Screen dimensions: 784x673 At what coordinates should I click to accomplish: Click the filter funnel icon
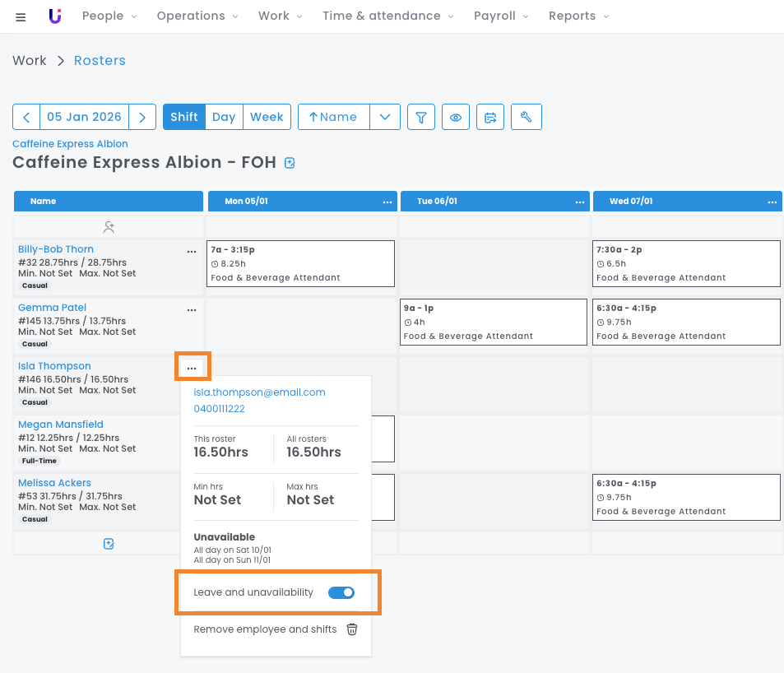[x=421, y=117]
